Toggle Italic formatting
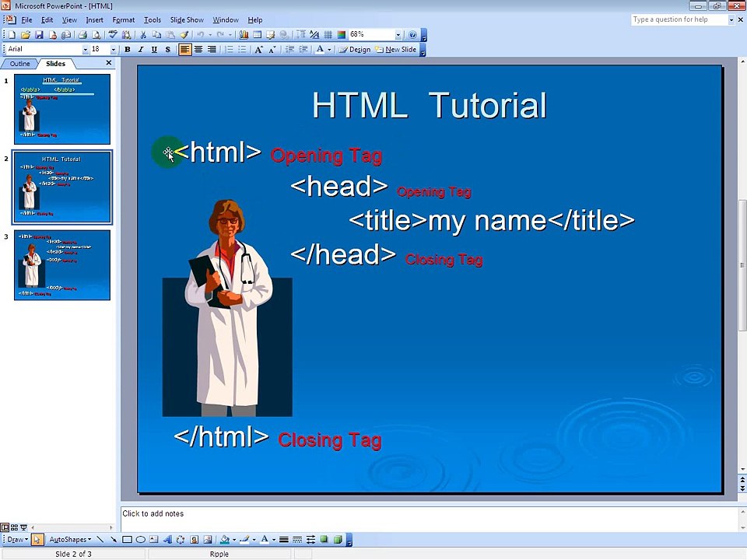This screenshot has height=560, width=747. pos(141,50)
